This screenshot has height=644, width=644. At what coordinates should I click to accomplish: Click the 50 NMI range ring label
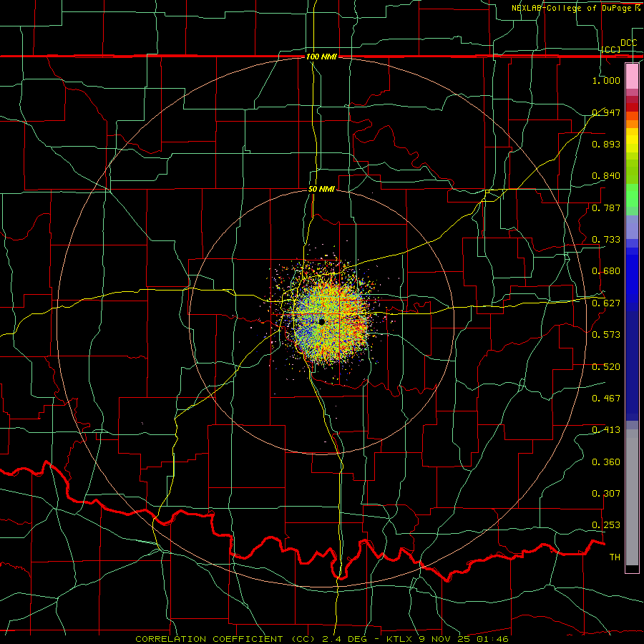(x=321, y=189)
